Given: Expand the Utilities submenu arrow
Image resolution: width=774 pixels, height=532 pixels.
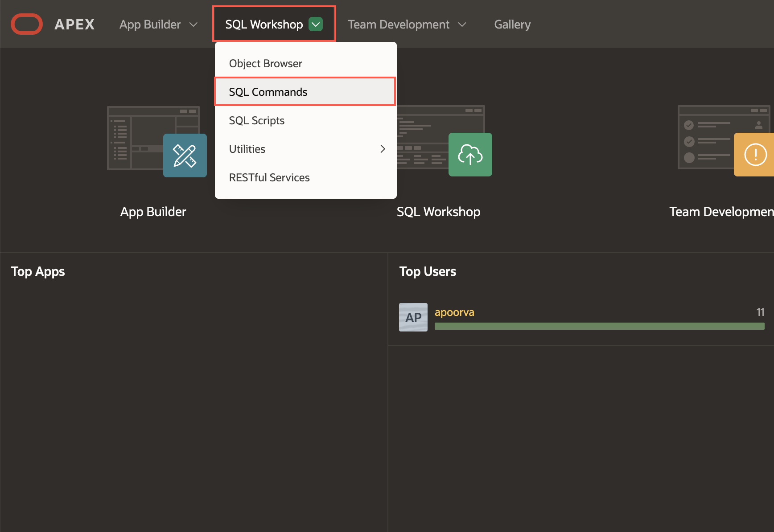Looking at the screenshot, I should click(383, 149).
